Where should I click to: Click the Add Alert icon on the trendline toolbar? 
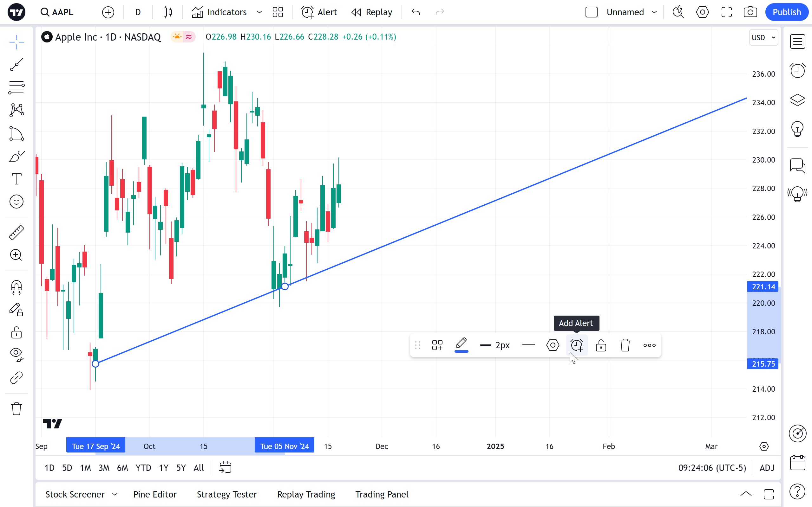click(577, 345)
